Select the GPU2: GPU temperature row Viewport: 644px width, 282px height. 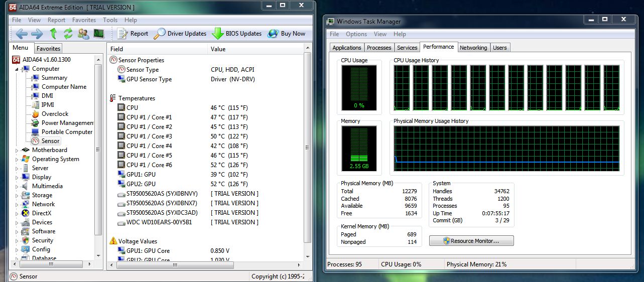click(x=206, y=184)
